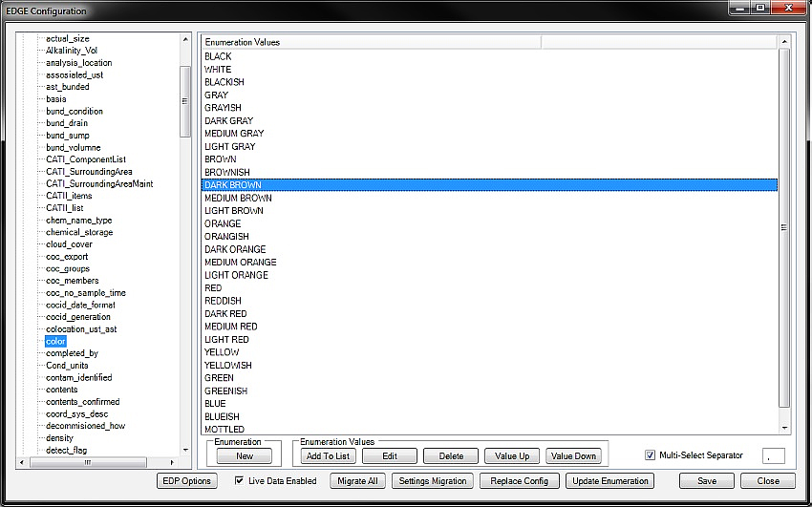Click the Multi-Select Separator input field
812x507 pixels.
[x=774, y=455]
